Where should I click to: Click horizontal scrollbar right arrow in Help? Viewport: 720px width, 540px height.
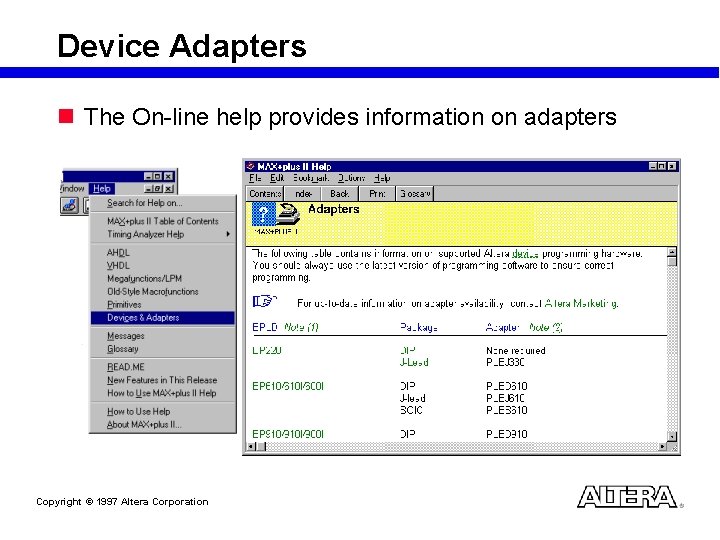pos(663,446)
